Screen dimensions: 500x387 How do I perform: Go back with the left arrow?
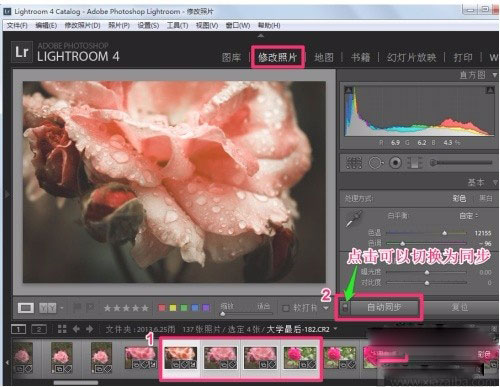click(76, 329)
